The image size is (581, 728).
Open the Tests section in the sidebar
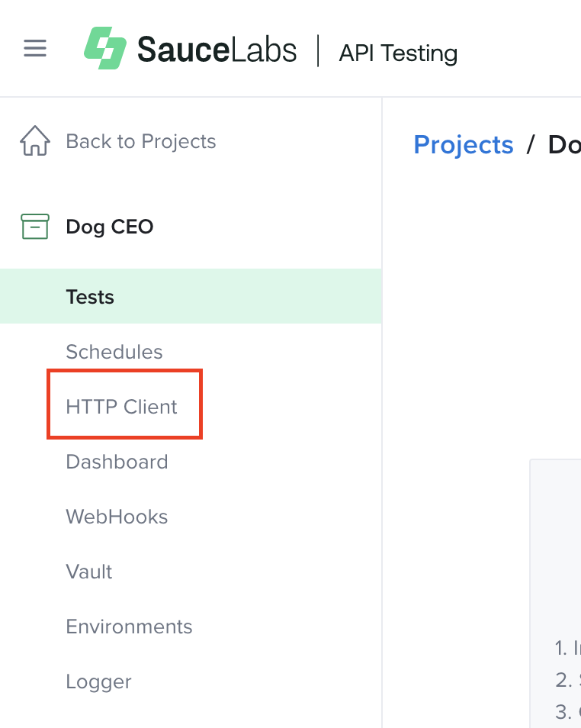90,297
